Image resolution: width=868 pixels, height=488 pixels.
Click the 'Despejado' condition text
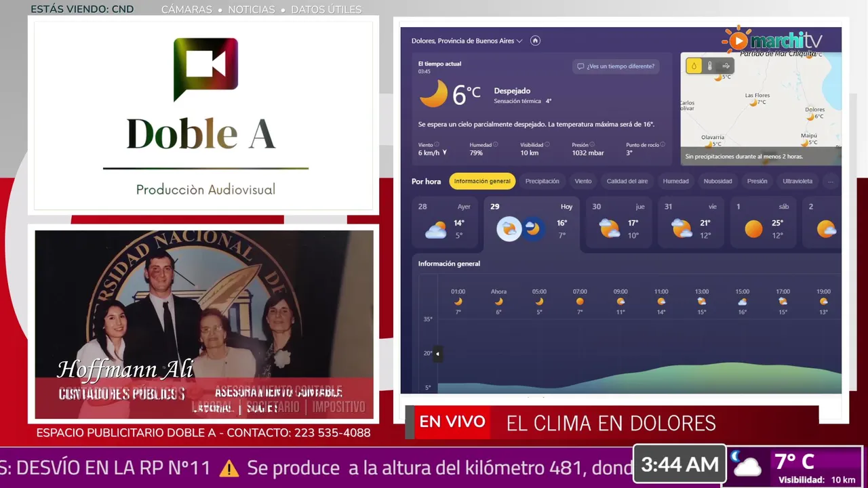(x=512, y=91)
